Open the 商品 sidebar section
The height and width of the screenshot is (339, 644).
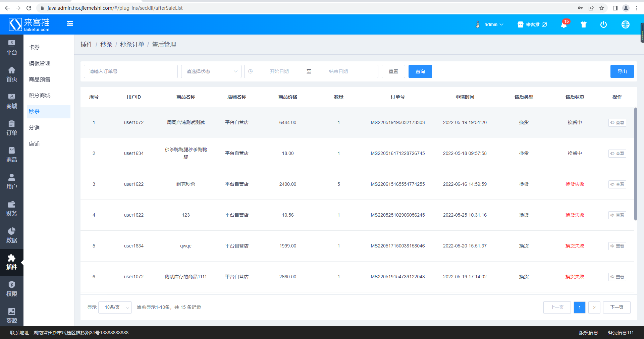click(x=12, y=155)
